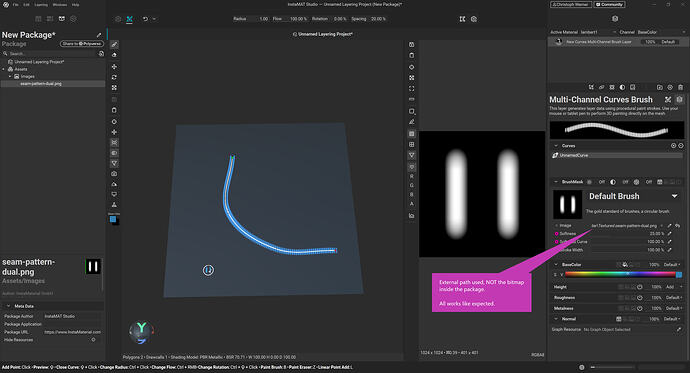
Task: Click the pipette icon in Graph Resource row
Action: [x=679, y=329]
